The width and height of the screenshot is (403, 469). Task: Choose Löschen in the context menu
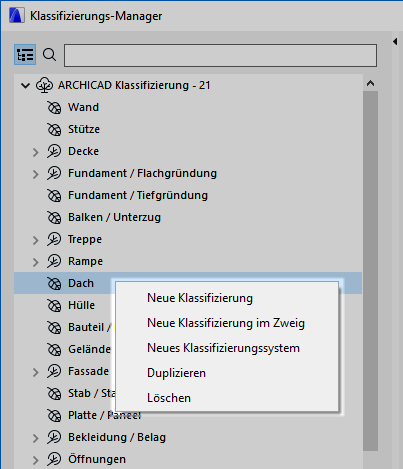point(169,398)
